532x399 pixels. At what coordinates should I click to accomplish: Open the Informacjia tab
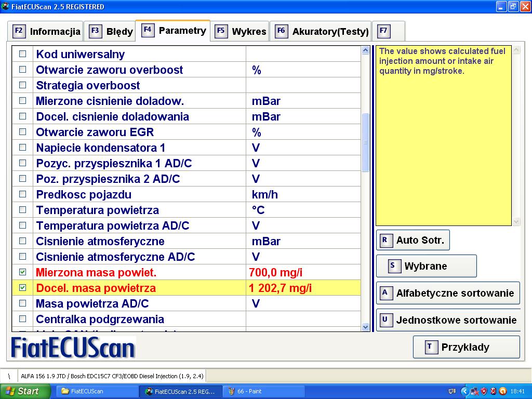pos(45,32)
